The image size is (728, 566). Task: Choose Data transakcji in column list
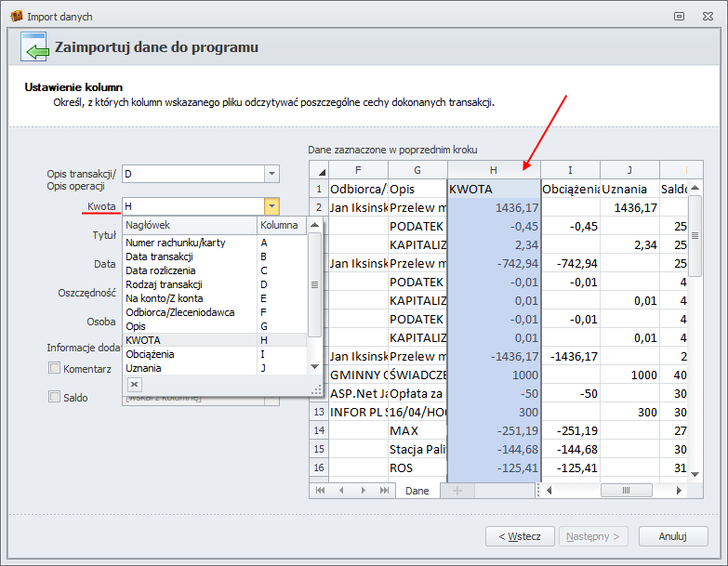159,257
